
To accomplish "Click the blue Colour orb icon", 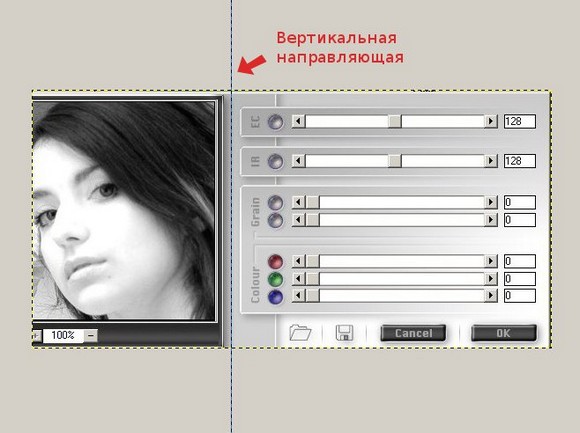I will pos(275,297).
